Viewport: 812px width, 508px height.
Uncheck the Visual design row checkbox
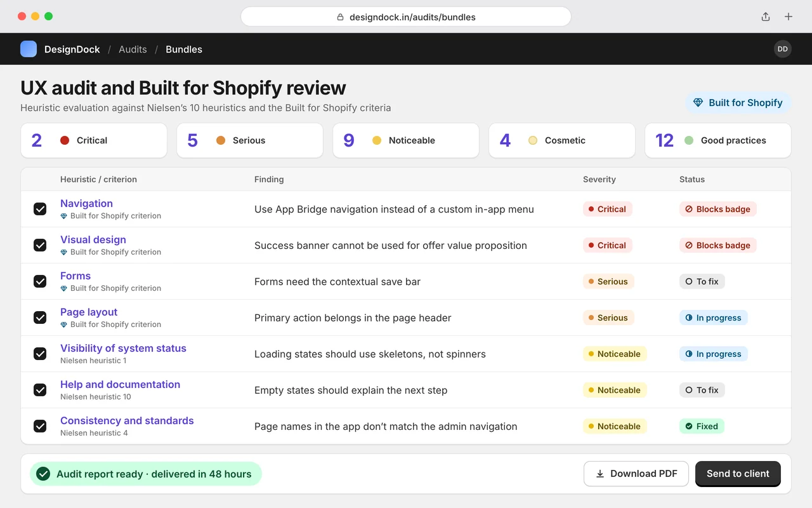click(40, 245)
